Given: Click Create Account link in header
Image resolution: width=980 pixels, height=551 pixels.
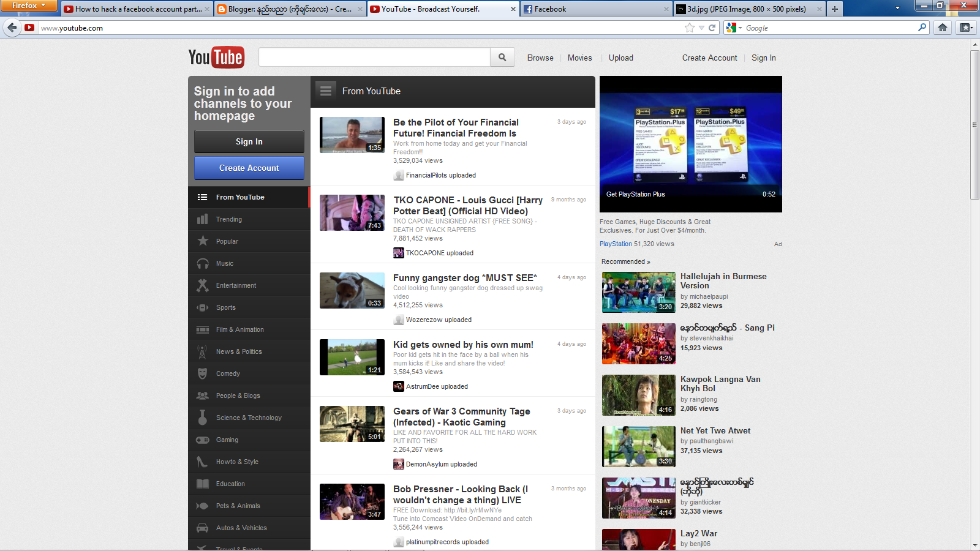Looking at the screenshot, I should point(710,58).
